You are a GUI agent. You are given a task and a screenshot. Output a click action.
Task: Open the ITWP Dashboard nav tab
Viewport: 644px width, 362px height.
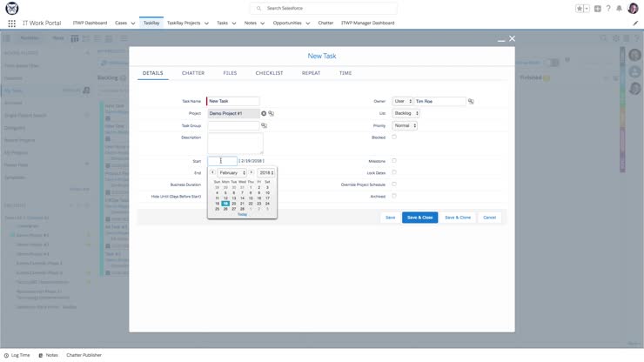click(x=90, y=23)
